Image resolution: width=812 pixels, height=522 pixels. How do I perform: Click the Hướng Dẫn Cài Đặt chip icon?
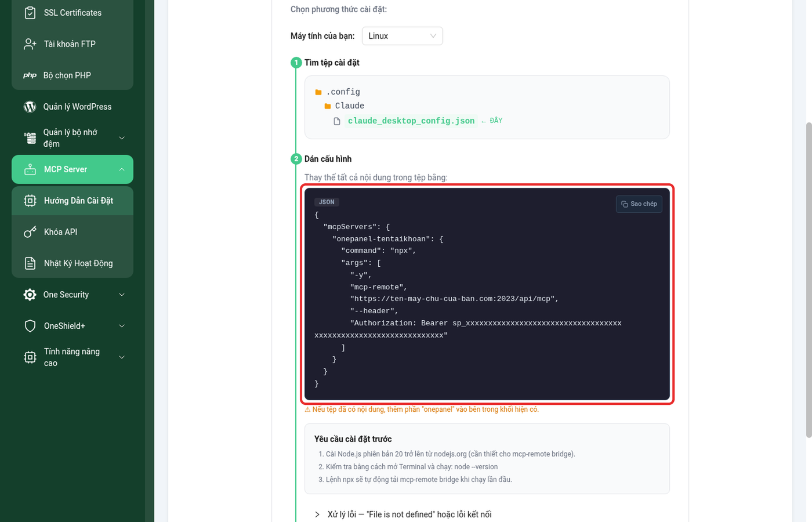pos(30,201)
